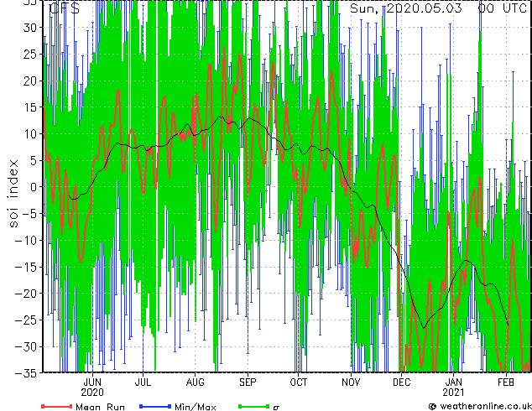This screenshot has width=532, height=411.
Task: Click the CFS title label
Action: [65, 8]
